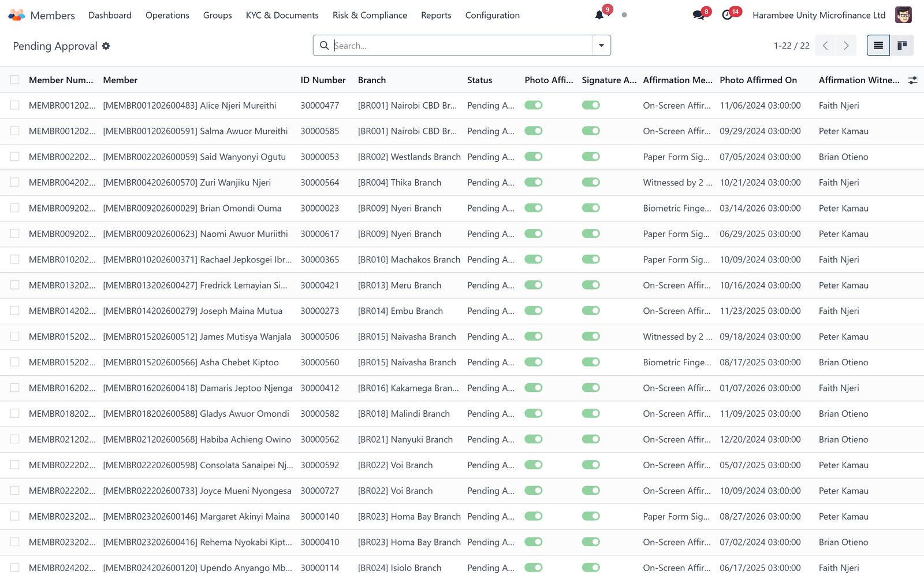Click [BR010] Machakos Branch cell

tap(409, 260)
